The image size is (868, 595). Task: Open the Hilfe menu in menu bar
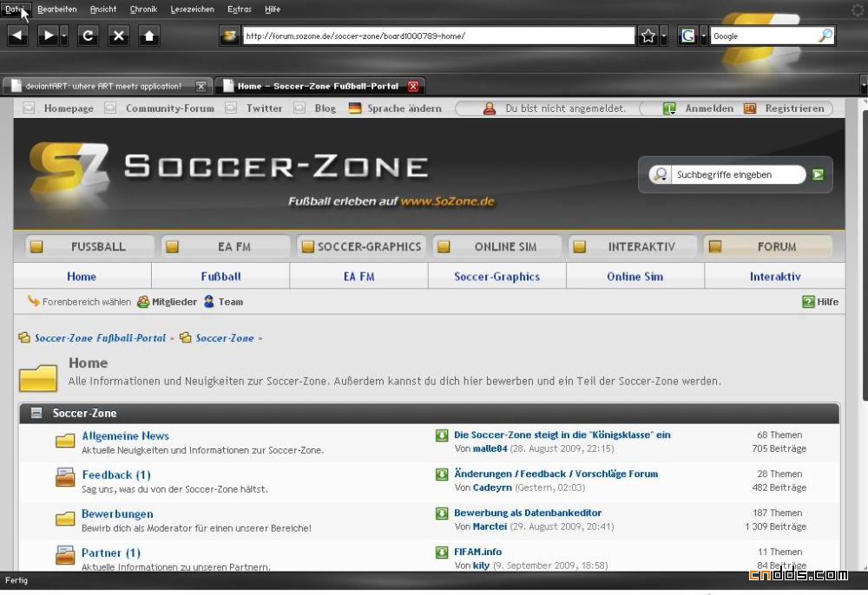pos(273,10)
